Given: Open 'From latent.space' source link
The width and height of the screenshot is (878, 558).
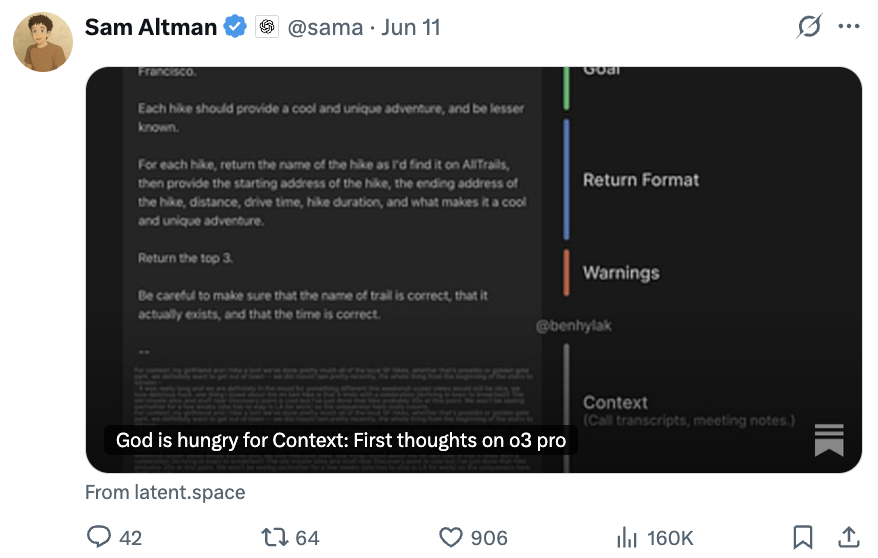Looking at the screenshot, I should 165,493.
